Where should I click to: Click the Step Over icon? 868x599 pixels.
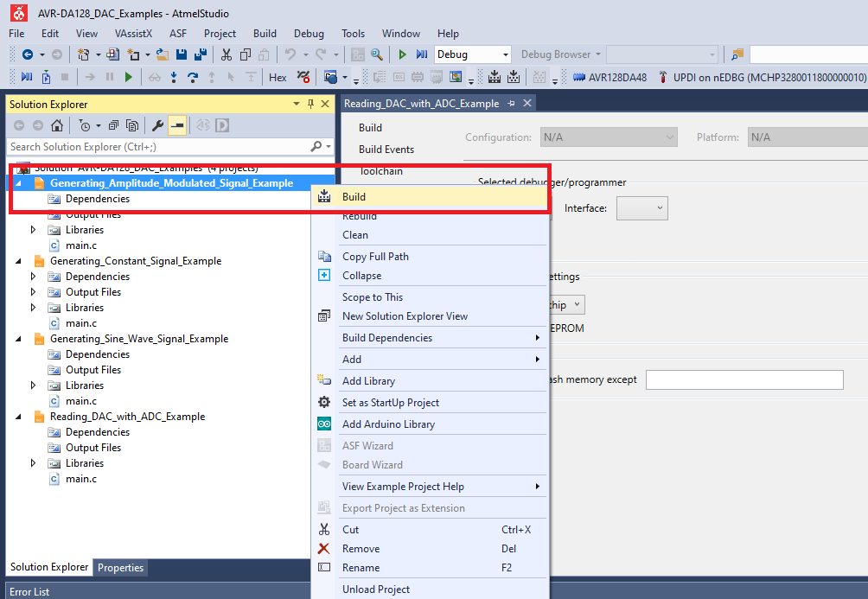click(x=193, y=77)
